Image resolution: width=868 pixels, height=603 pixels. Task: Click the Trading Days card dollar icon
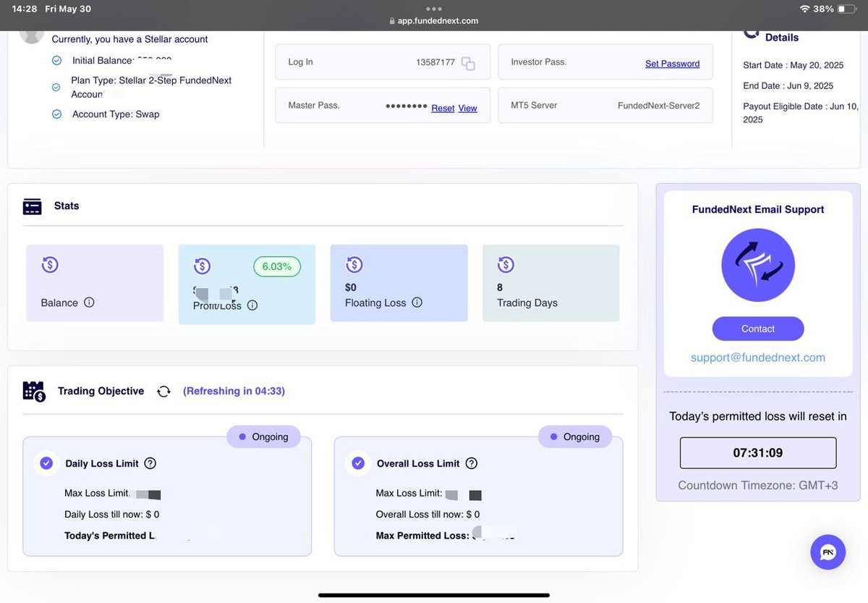click(506, 265)
